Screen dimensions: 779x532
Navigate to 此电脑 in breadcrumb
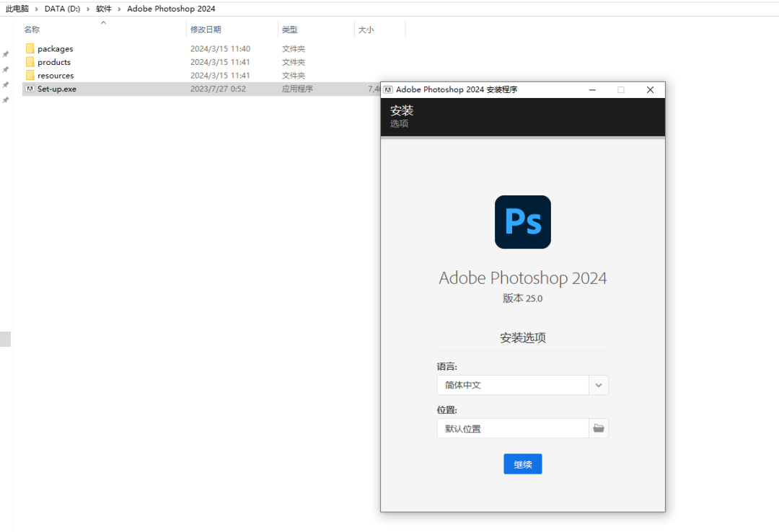coord(17,9)
